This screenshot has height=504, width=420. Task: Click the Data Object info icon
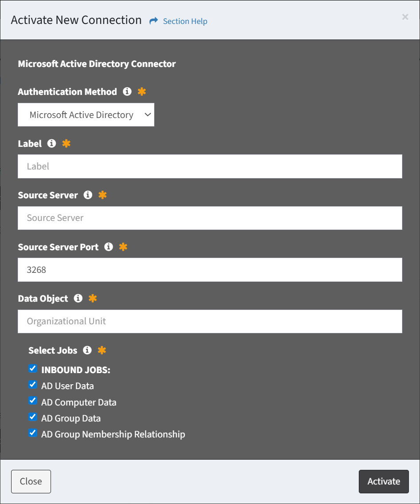(x=78, y=299)
